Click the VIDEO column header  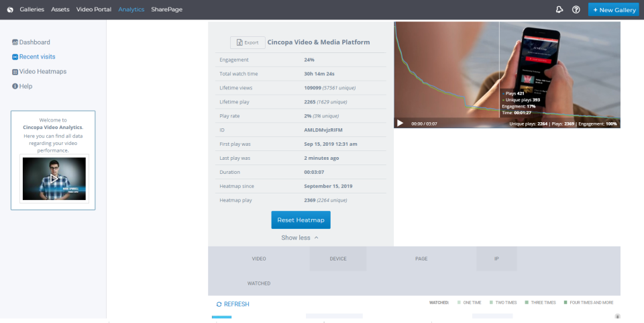(x=259, y=259)
